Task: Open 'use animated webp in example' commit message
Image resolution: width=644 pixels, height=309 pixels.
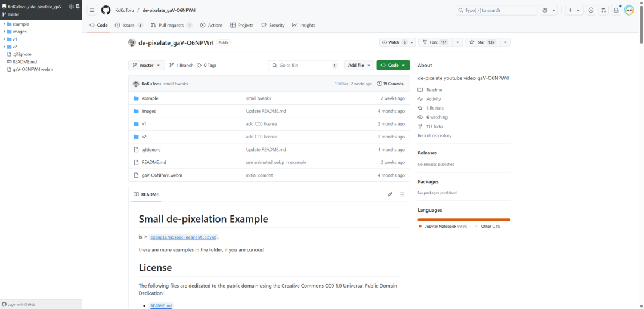Action: (x=276, y=162)
